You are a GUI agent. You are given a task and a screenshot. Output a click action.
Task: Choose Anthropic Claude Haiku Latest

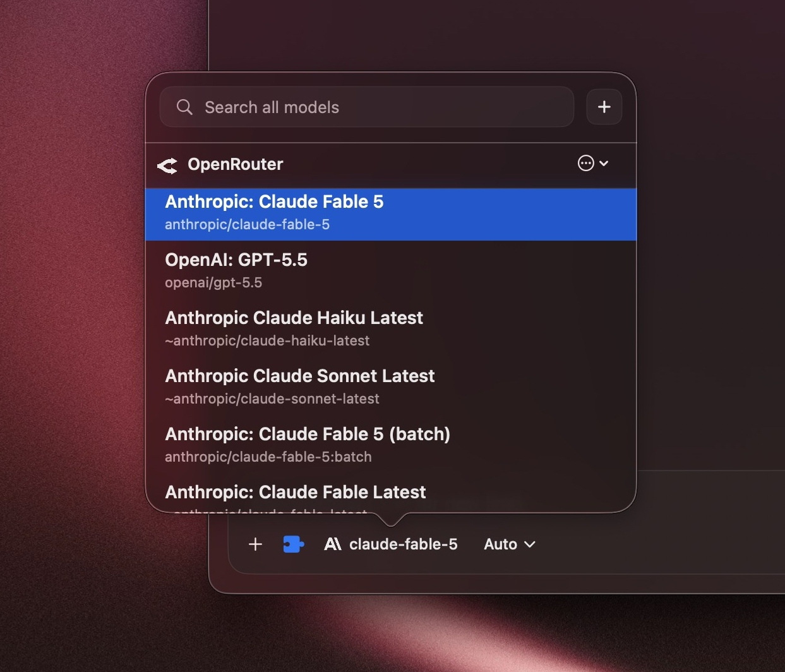point(391,329)
